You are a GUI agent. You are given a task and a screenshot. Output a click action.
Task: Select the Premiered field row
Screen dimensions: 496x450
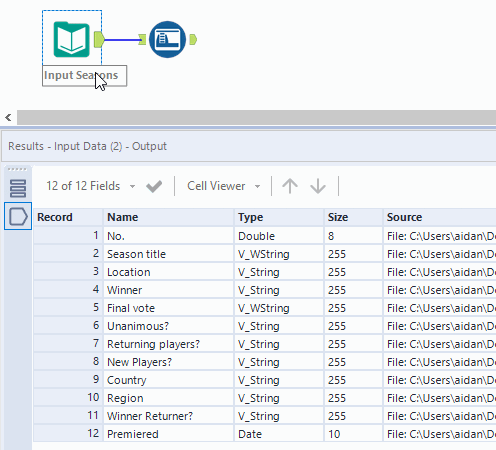click(x=265, y=434)
